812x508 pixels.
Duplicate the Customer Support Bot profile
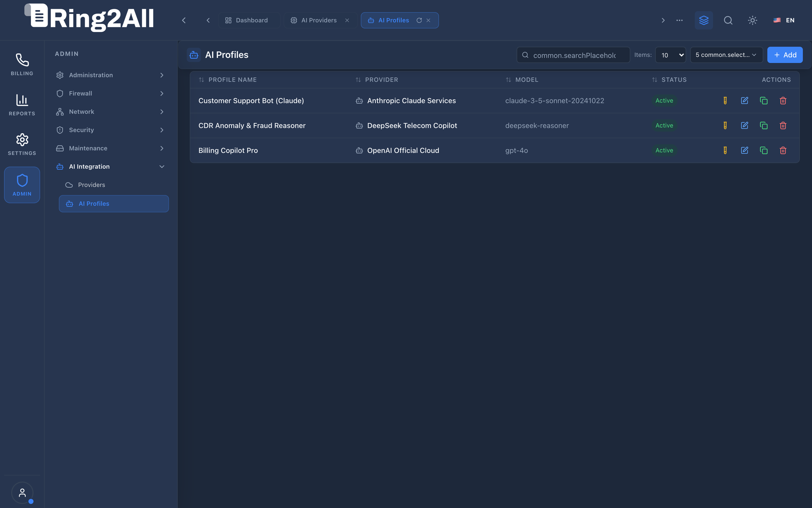coord(764,101)
